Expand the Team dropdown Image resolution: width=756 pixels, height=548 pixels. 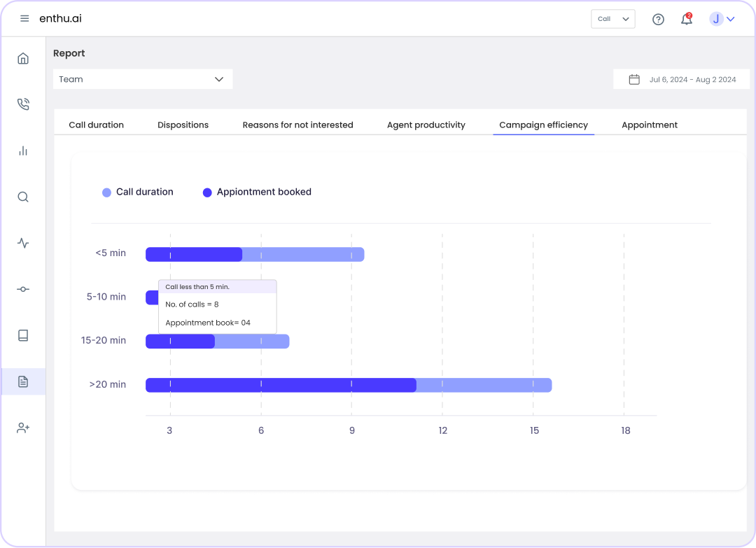coord(143,79)
